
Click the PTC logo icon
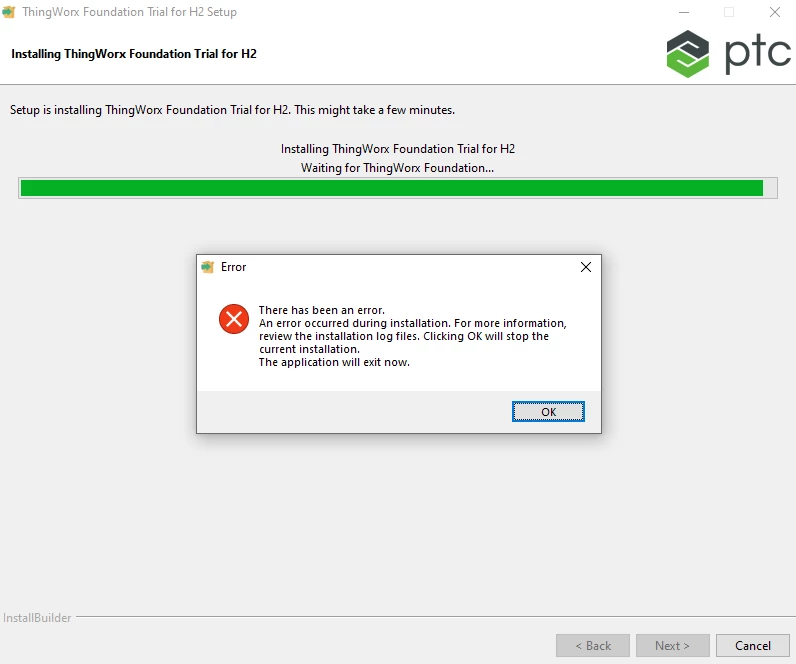click(x=688, y=54)
